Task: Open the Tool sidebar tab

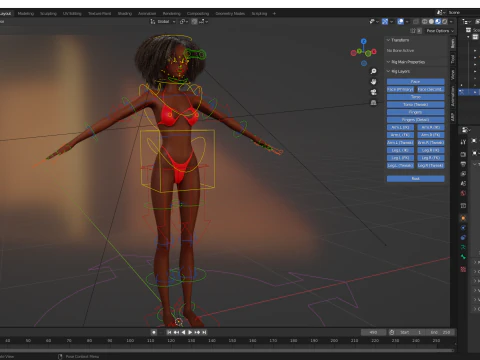Action: pos(453,59)
